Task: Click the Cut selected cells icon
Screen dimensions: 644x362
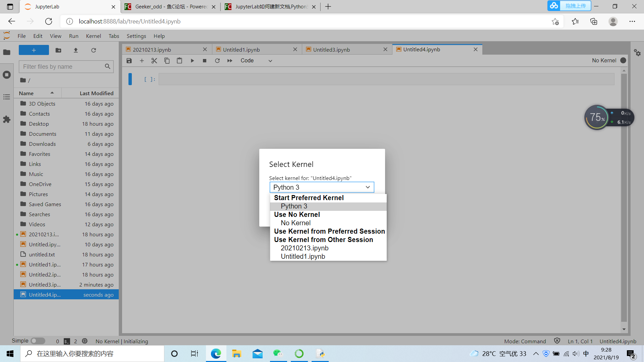Action: [154, 61]
